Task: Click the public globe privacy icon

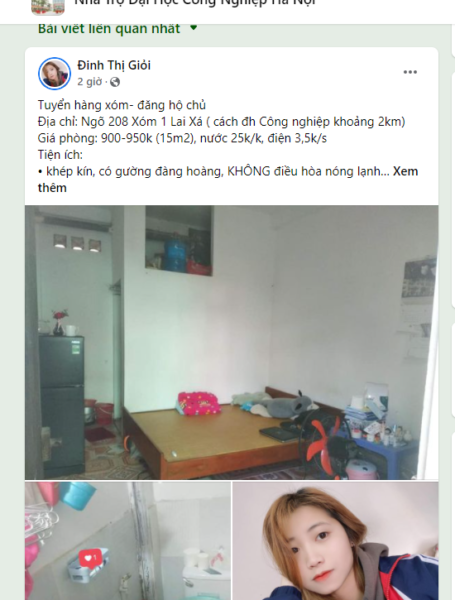Action: 115,82
